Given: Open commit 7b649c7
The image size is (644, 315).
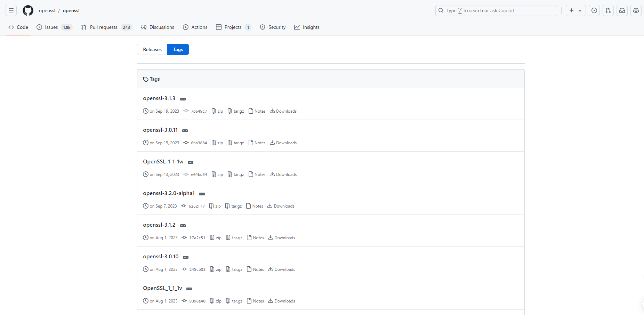Looking at the screenshot, I should (x=195, y=111).
